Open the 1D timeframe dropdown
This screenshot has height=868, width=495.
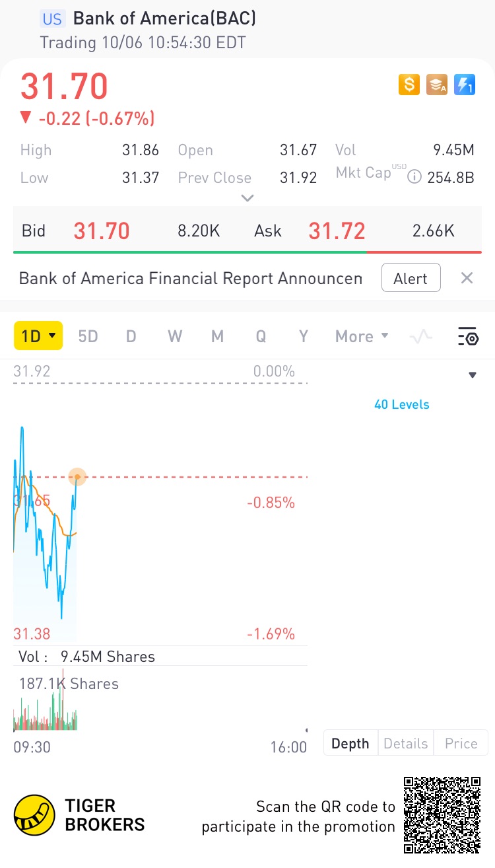[38, 336]
